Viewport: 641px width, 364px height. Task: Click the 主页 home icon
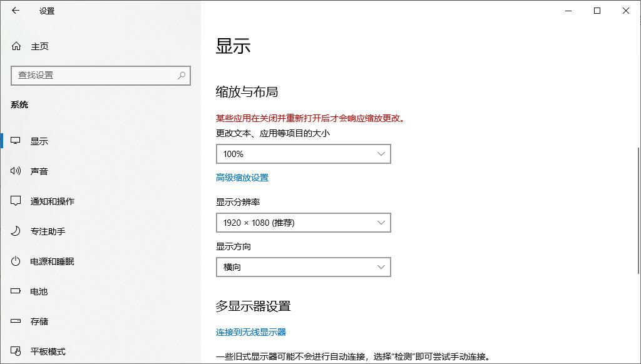point(16,46)
